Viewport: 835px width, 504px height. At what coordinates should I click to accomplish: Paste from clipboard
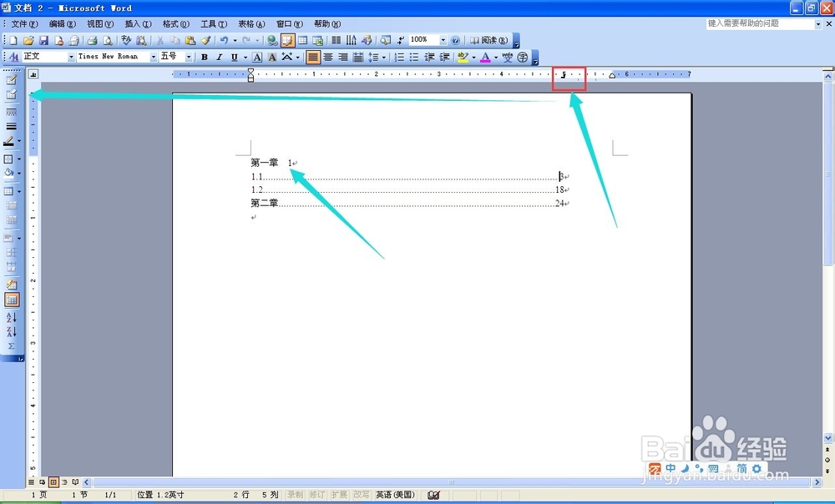[x=190, y=40]
